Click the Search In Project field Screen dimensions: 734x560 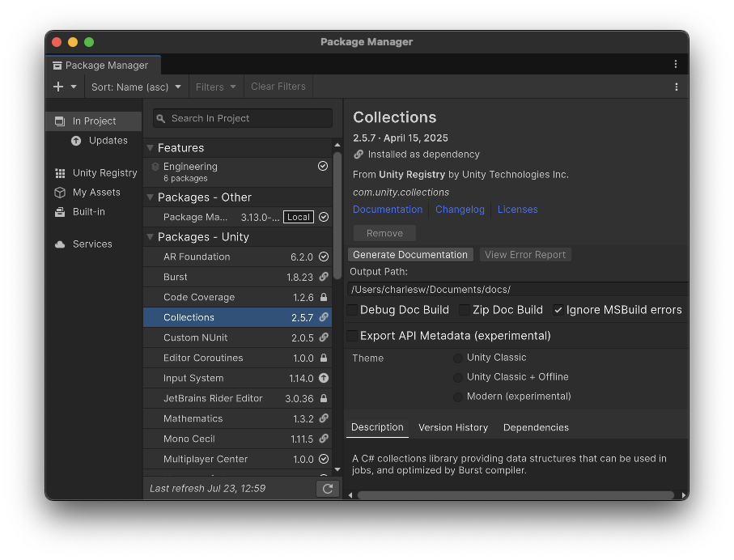(243, 118)
